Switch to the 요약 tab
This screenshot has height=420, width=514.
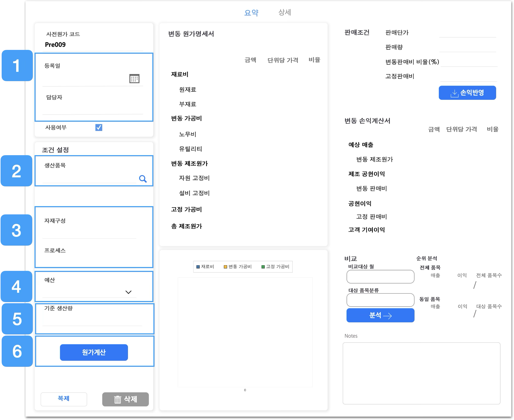click(x=251, y=13)
